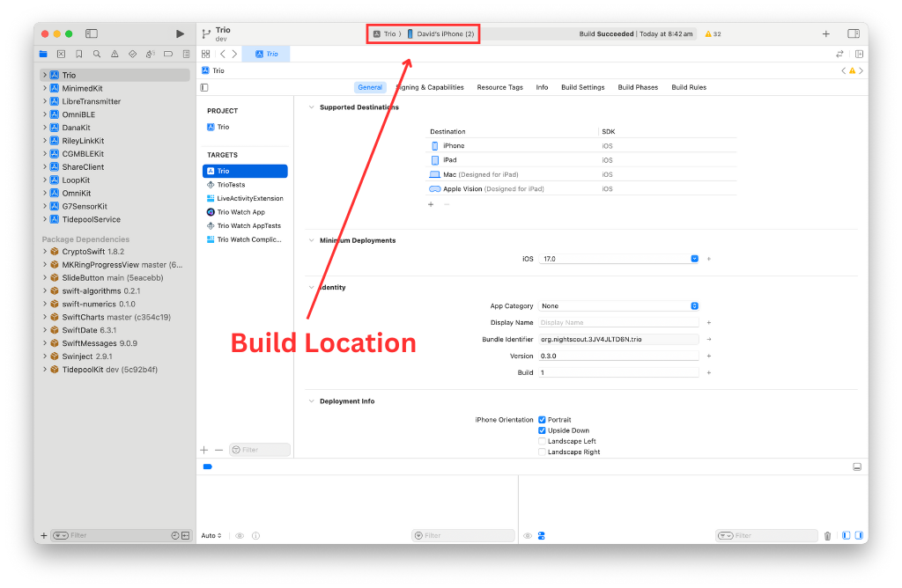Viewport: 902px width, 588px height.
Task: Open the report navigator
Action: click(x=186, y=54)
